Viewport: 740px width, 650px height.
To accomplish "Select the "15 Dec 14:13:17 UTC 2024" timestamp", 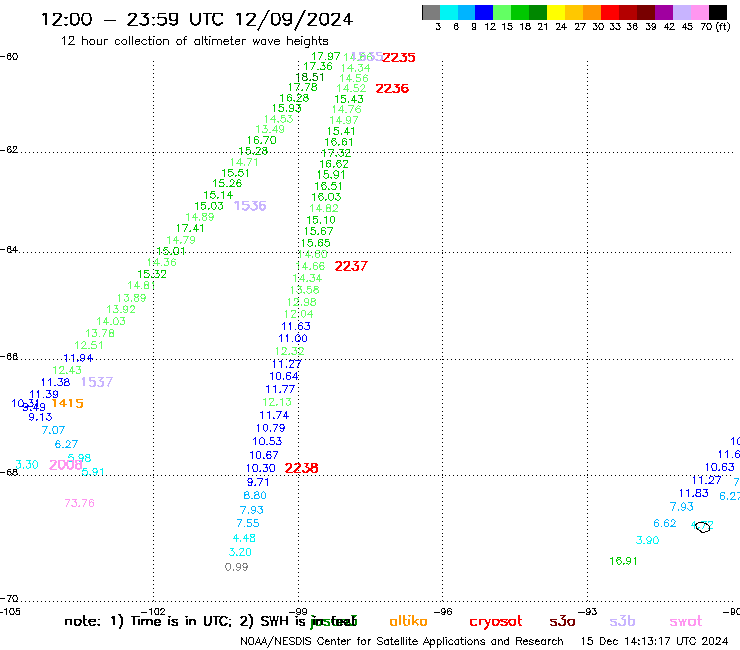I will pyautogui.click(x=654, y=642).
